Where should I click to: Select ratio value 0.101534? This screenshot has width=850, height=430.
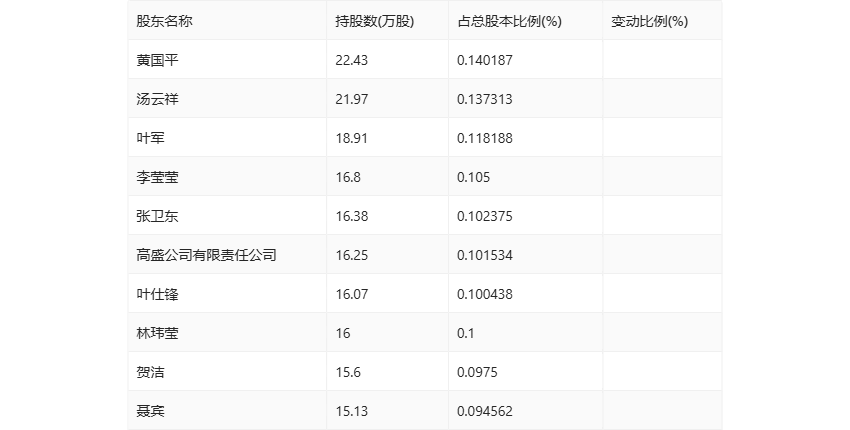[485, 255]
